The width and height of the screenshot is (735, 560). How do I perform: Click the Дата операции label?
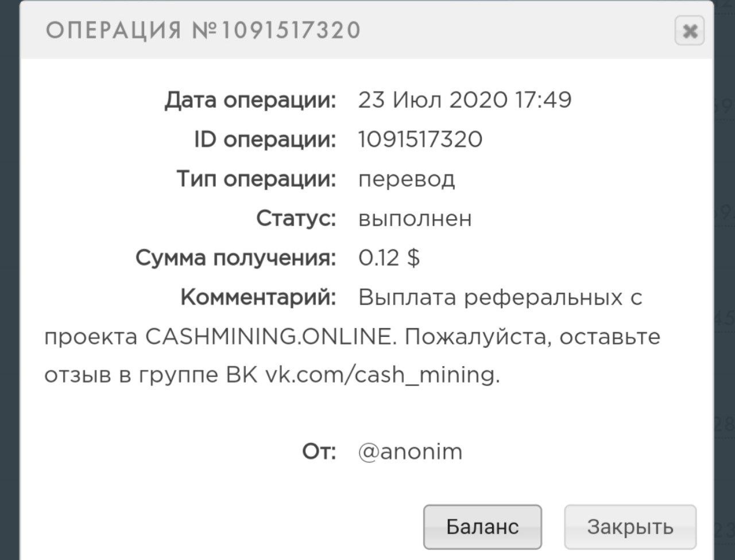pos(250,100)
